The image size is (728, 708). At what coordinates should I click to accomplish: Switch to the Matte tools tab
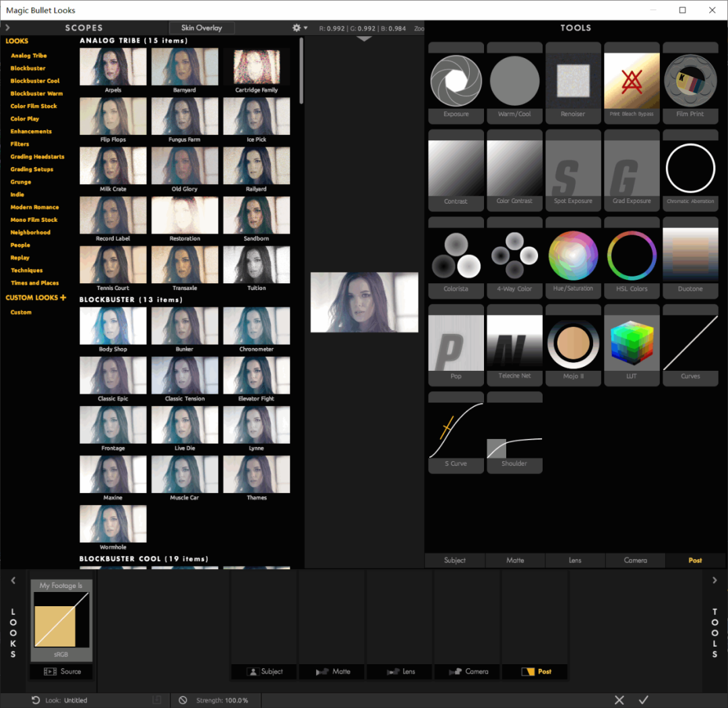515,560
